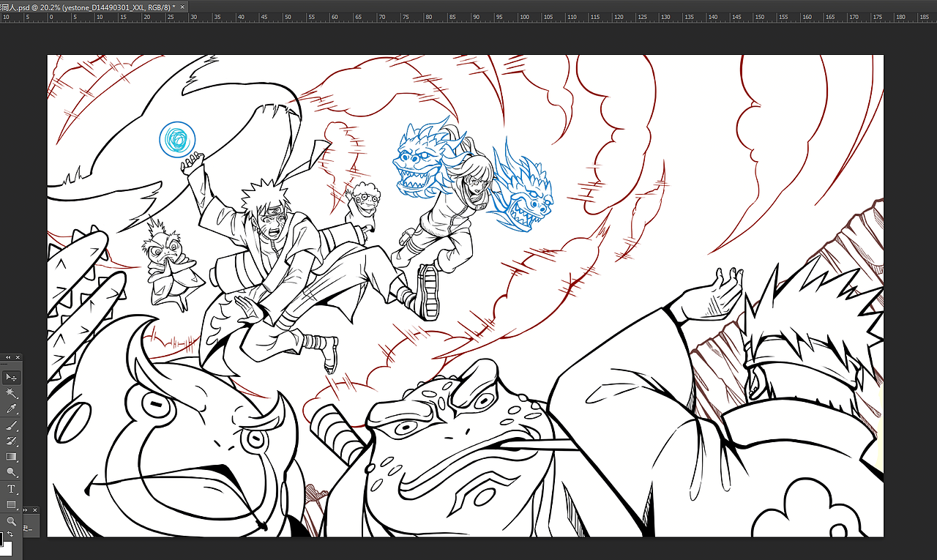Close the .psd document tab

click(x=182, y=7)
